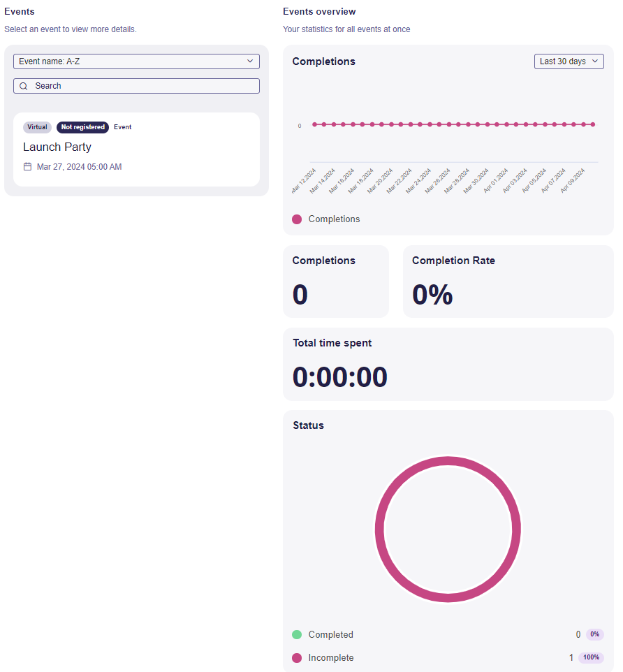623x672 pixels.
Task: Click the 0% pill next to Completed
Action: pyautogui.click(x=594, y=634)
